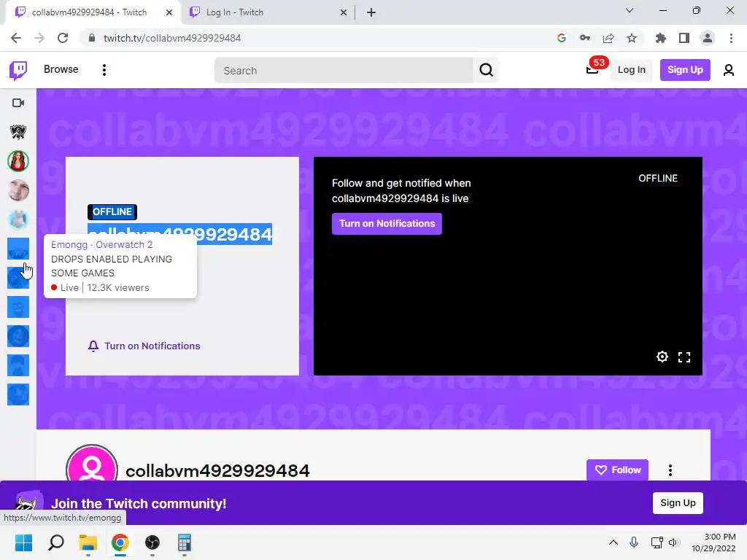The height and width of the screenshot is (560, 747).
Task: Click the camera icon in the left sidebar
Action: click(18, 103)
